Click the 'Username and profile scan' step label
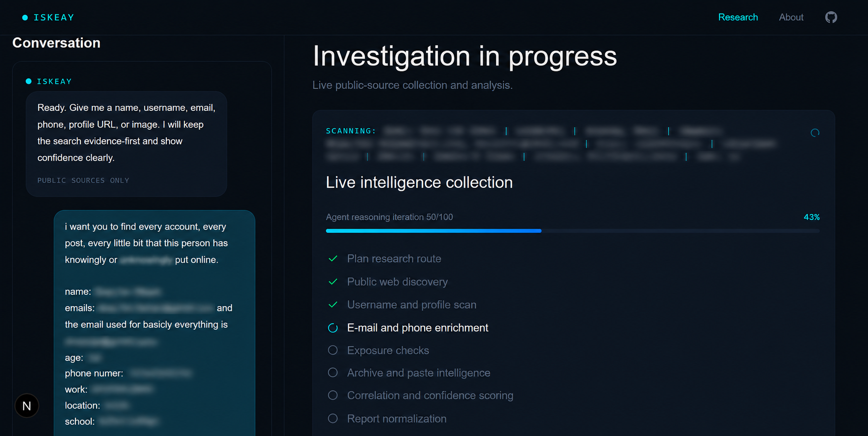This screenshot has width=868, height=436. [412, 305]
